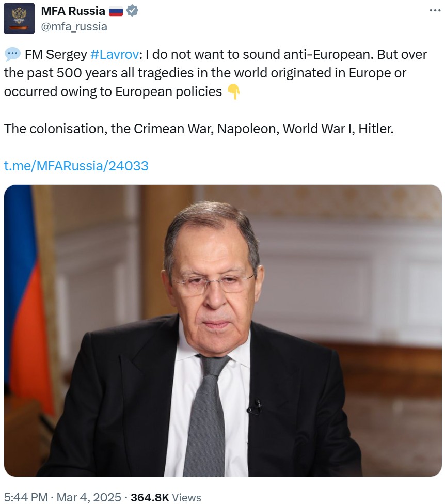Click the word Views after 364.8K
445x504 pixels.
tap(187, 497)
